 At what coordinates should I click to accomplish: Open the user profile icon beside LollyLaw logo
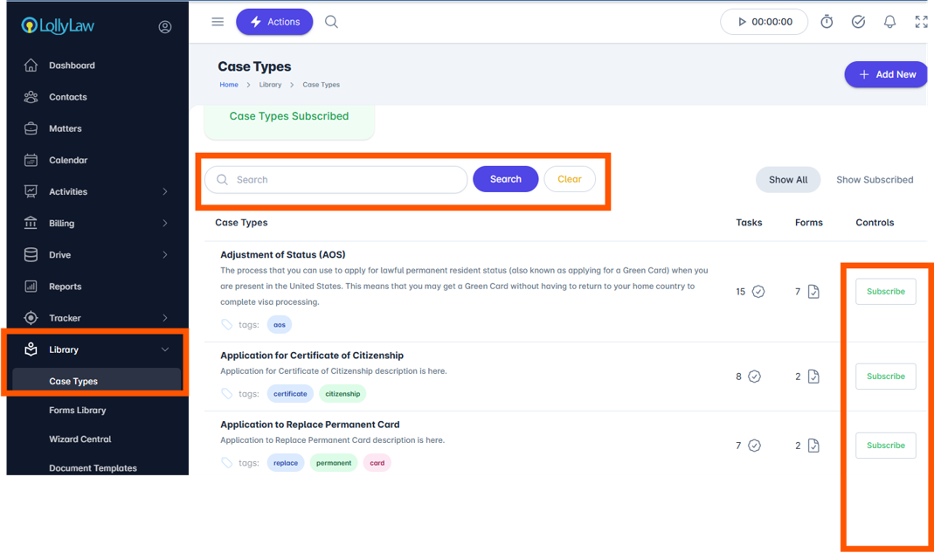tap(165, 27)
